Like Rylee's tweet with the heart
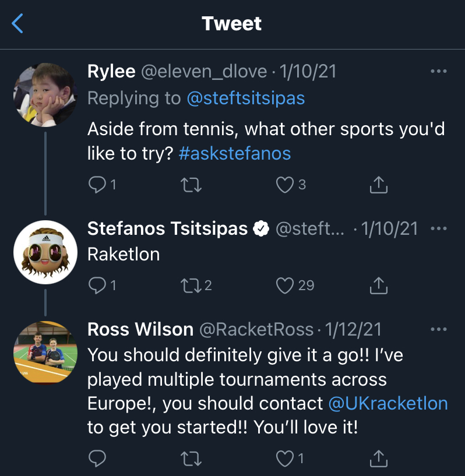This screenshot has height=476, width=465. point(284,185)
